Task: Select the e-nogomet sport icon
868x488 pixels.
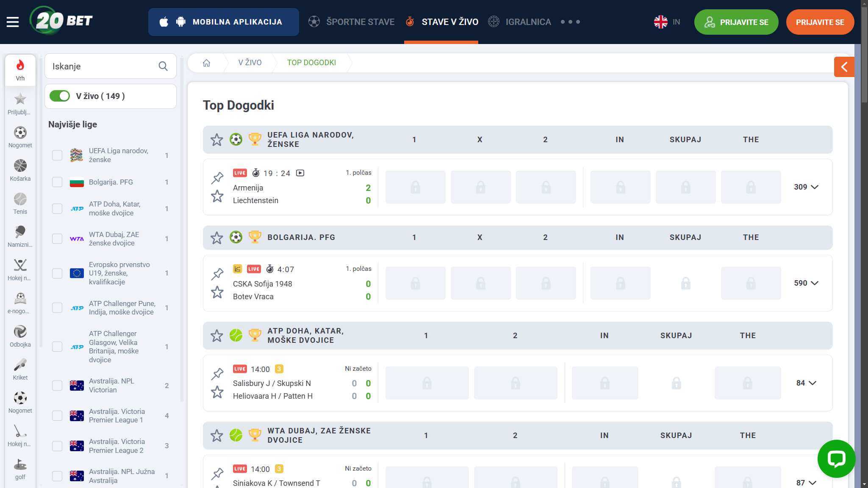Action: (x=20, y=303)
